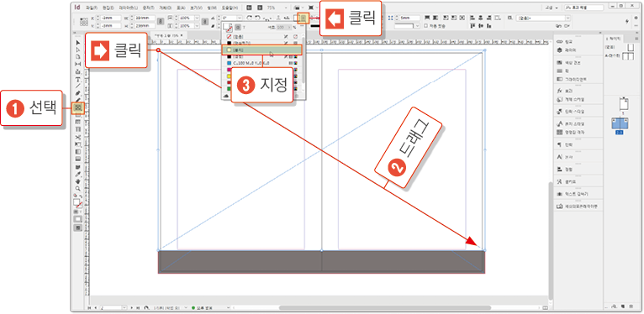Image resolution: width=644 pixels, height=314 pixels.
Task: Click the Adobe Stock search field
Action: (583, 8)
